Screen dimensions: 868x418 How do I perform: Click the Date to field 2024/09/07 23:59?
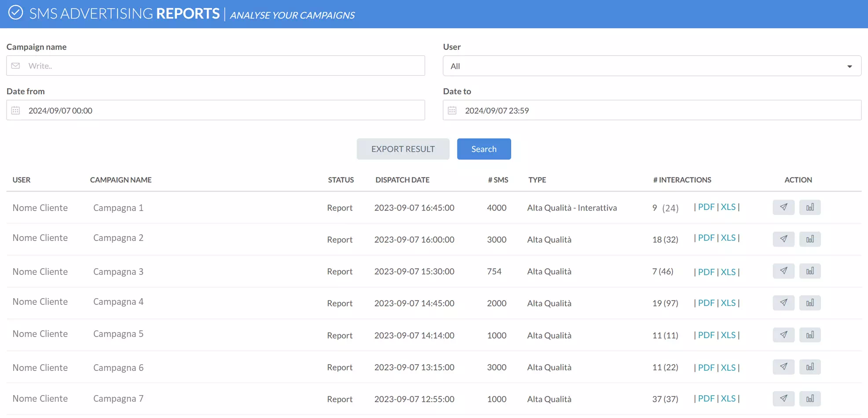pos(652,110)
